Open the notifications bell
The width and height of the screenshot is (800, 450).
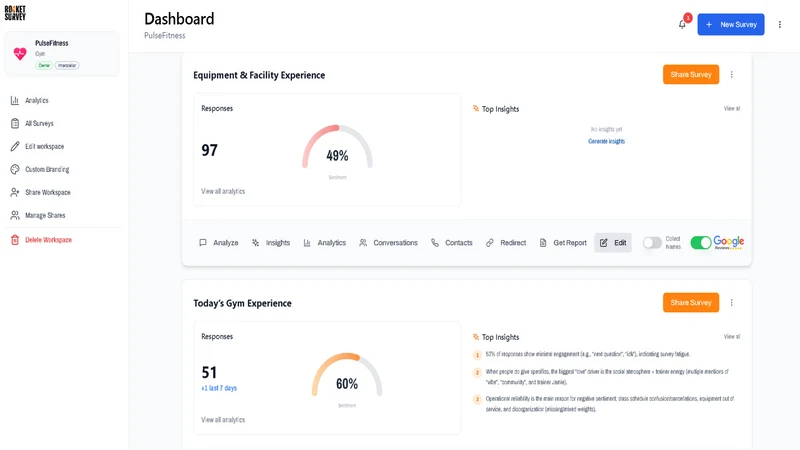682,24
